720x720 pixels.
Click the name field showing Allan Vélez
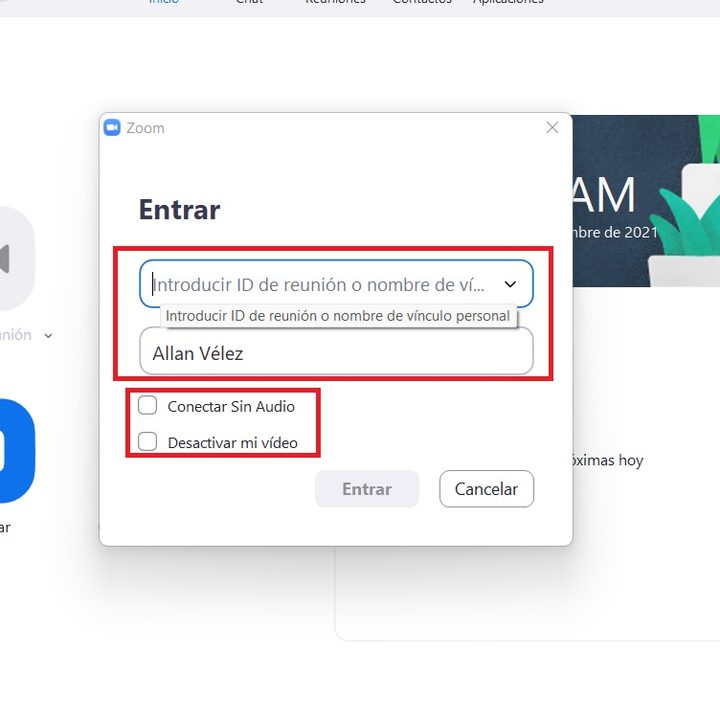pyautogui.click(x=336, y=353)
